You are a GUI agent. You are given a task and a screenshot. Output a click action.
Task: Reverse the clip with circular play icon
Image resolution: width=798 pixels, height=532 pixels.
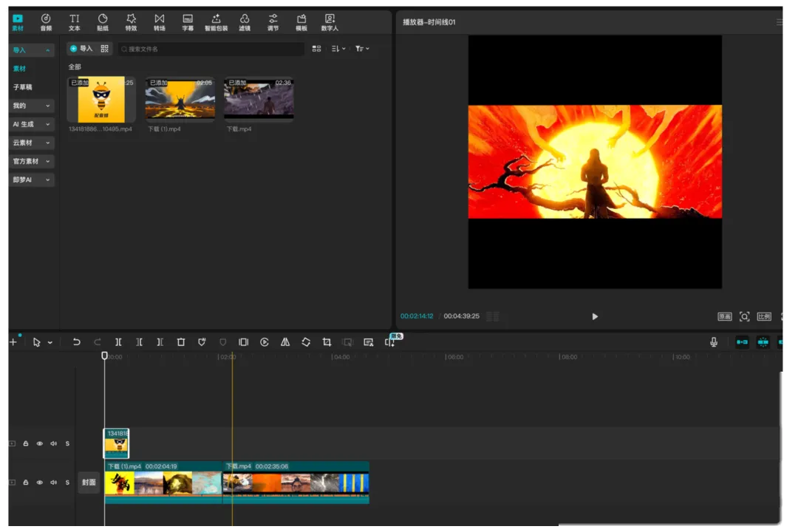[264, 342]
